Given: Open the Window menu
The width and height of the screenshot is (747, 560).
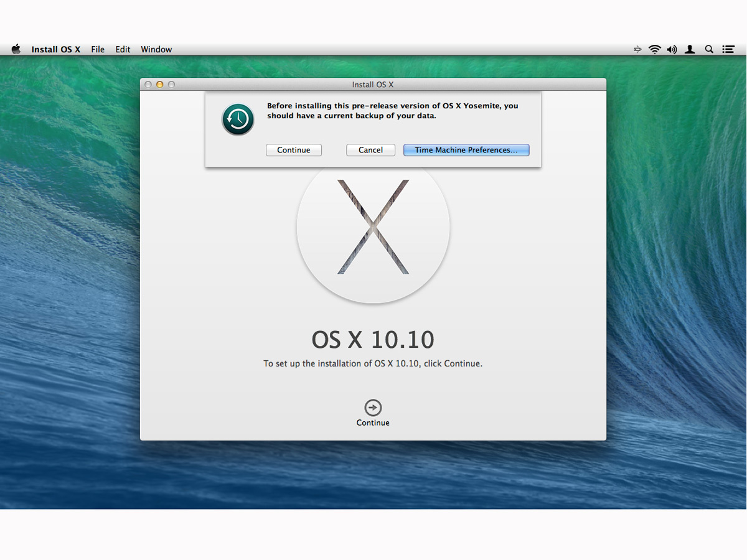Looking at the screenshot, I should (156, 49).
